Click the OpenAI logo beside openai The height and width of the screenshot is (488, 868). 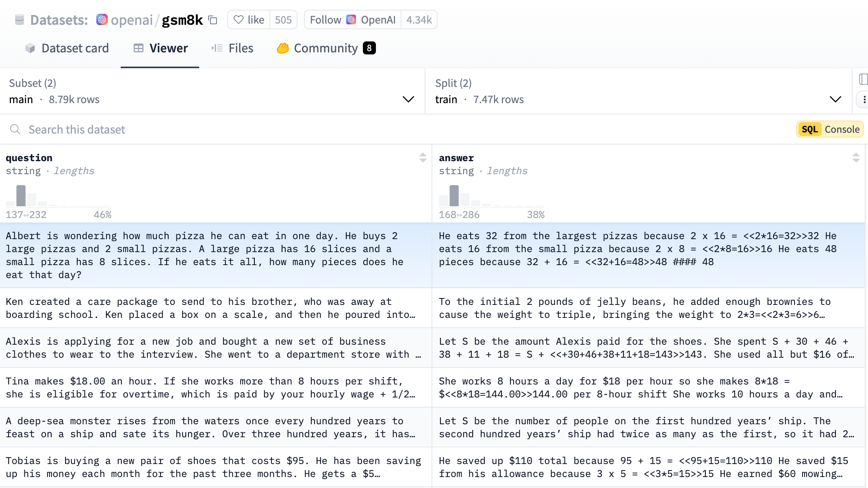click(x=102, y=19)
